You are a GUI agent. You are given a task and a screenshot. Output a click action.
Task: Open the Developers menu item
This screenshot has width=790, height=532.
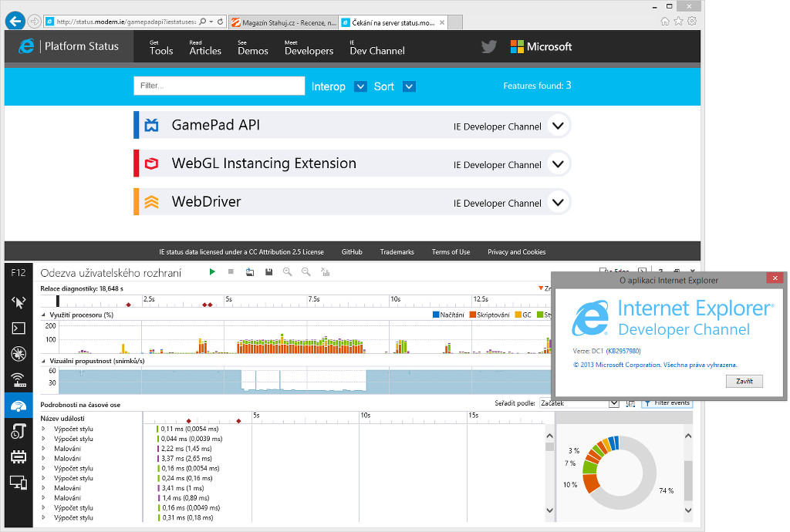[309, 48]
